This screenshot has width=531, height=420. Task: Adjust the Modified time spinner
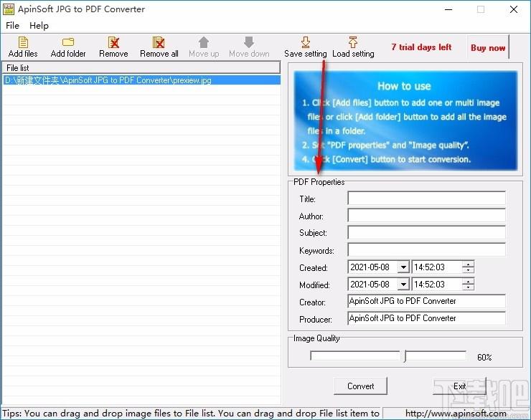(468, 285)
